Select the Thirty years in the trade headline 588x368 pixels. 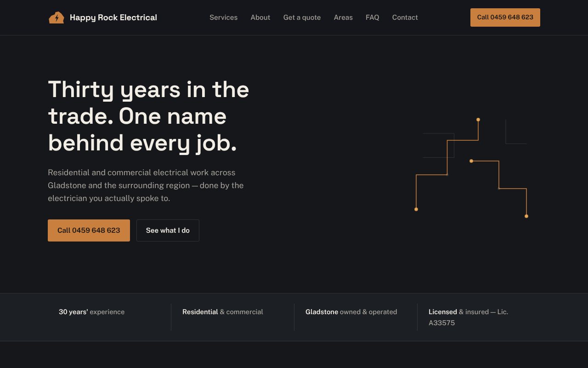pyautogui.click(x=148, y=116)
